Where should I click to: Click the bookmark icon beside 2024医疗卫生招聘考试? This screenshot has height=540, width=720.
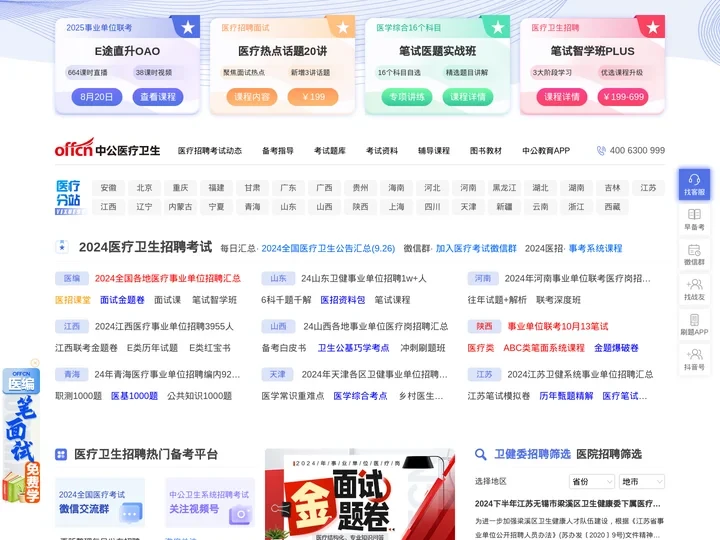point(62,247)
